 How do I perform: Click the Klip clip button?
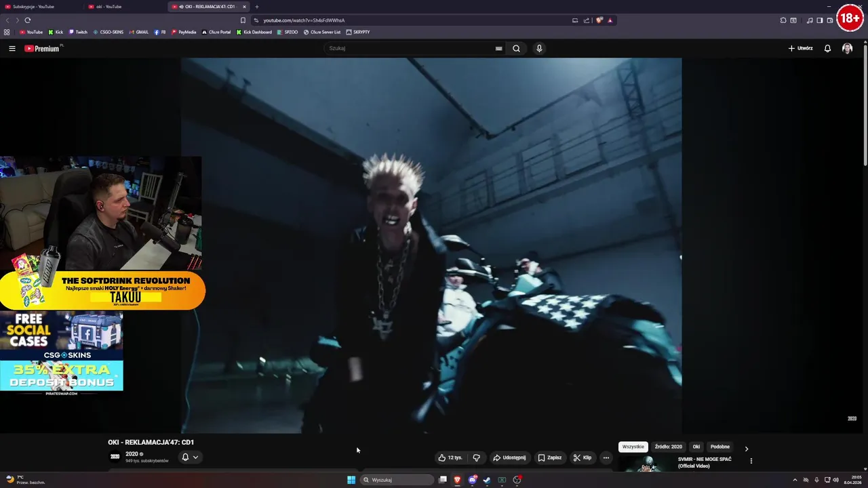tap(583, 457)
